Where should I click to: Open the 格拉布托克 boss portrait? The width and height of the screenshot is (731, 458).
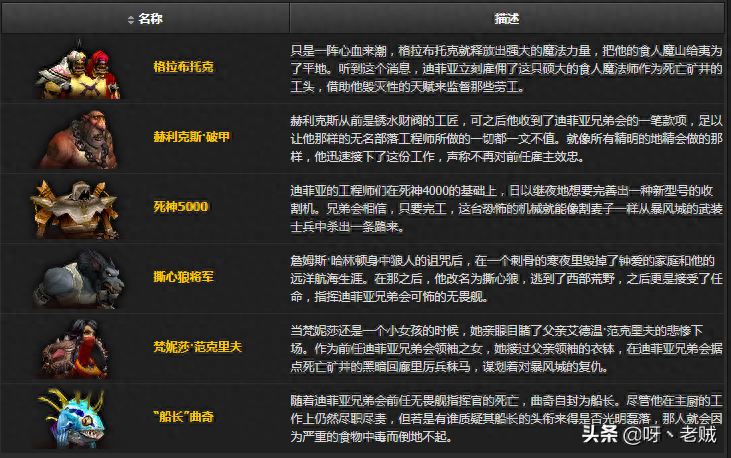pos(77,69)
